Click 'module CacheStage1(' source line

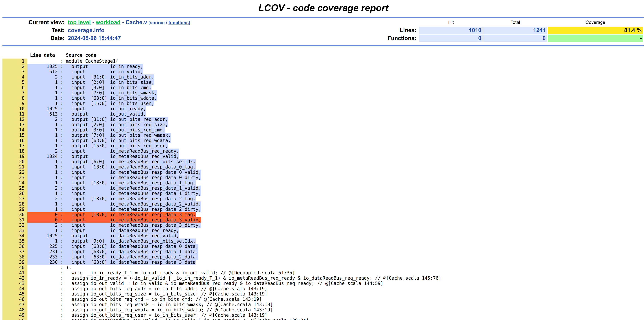coord(92,61)
